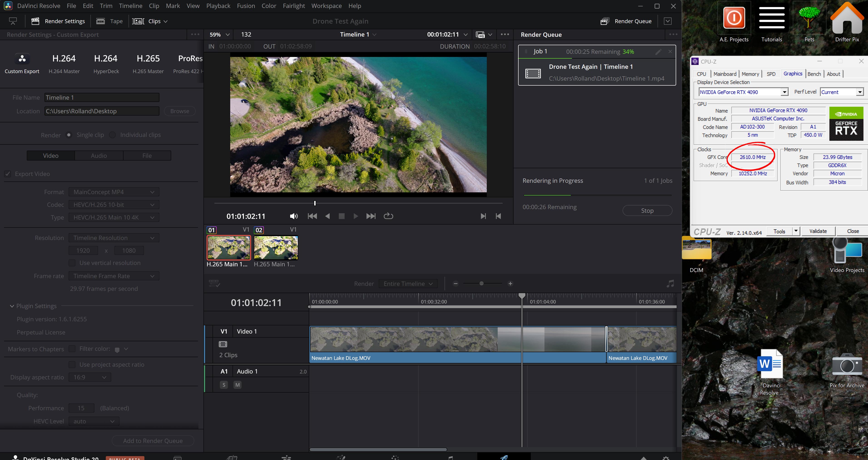Click the audio note icon in timeline toolbar
868x460 pixels.
click(670, 284)
